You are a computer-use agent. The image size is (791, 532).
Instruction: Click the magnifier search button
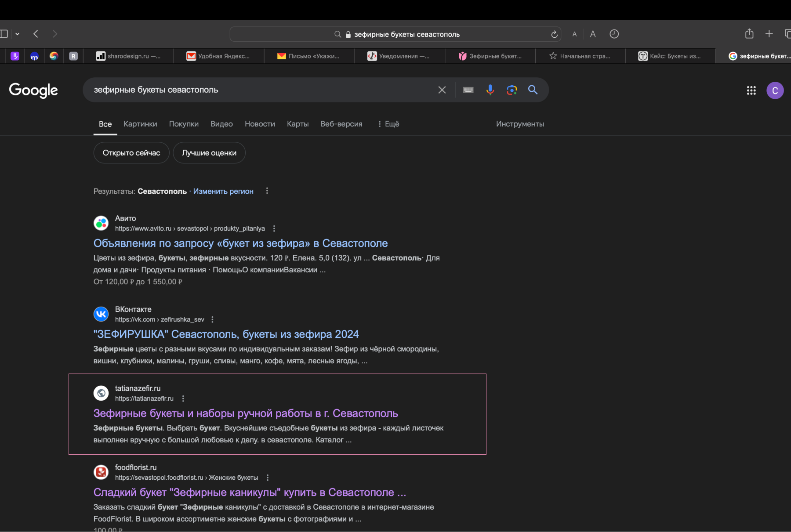click(533, 90)
